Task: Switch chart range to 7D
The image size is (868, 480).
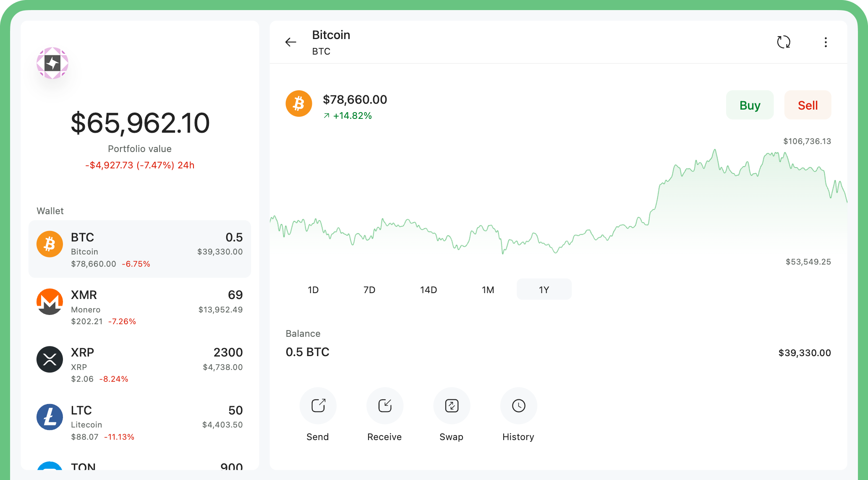Action: [x=369, y=290]
